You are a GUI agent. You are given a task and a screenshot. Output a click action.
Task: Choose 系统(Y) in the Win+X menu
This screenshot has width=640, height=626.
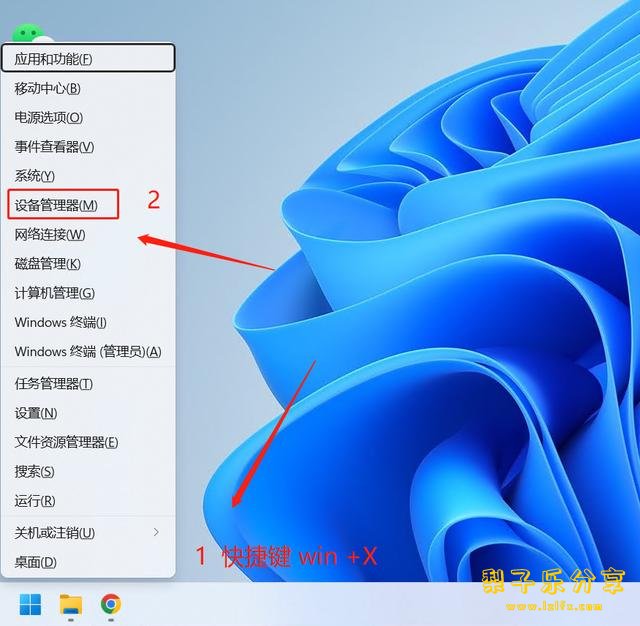point(89,176)
